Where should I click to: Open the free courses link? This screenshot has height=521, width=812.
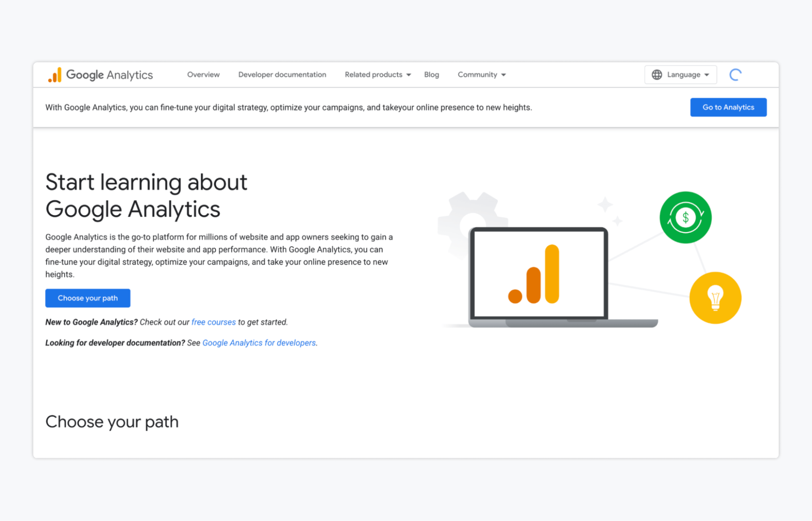(x=214, y=322)
